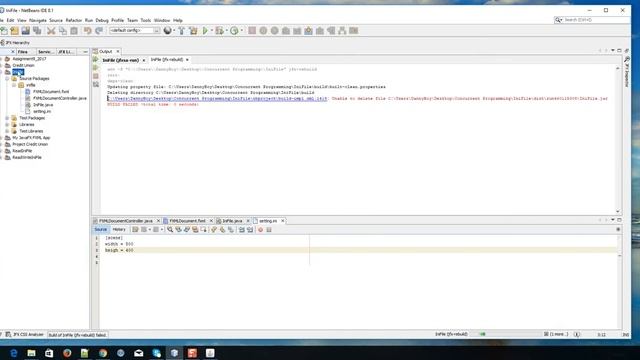Select the Project Credit Union node

pos(30,144)
